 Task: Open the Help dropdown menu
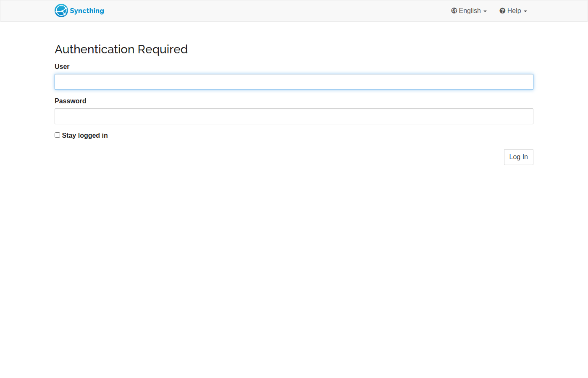pos(513,11)
